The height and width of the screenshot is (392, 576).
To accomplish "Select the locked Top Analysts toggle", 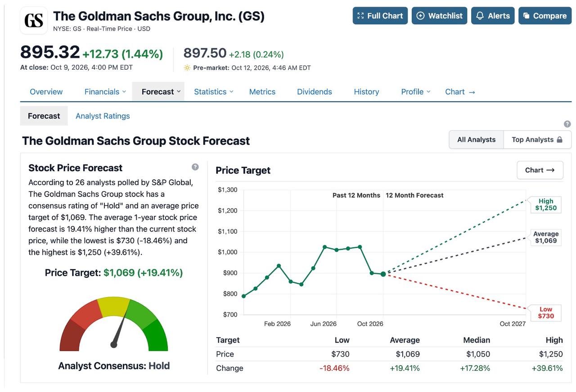I will coord(537,140).
